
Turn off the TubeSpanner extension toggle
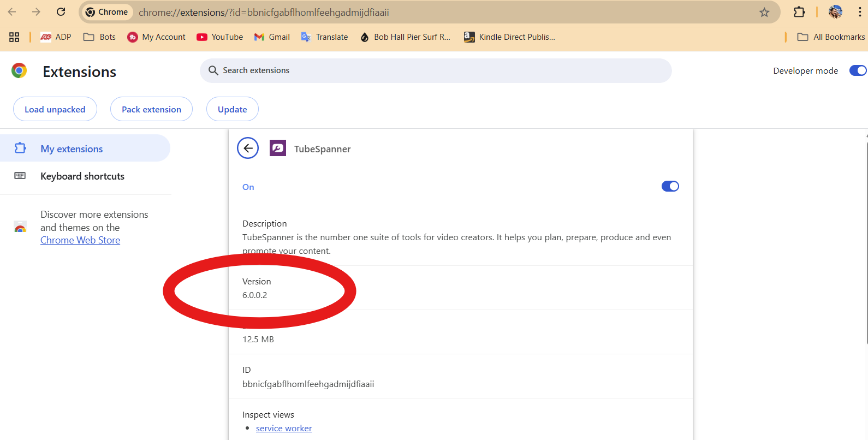pyautogui.click(x=670, y=186)
